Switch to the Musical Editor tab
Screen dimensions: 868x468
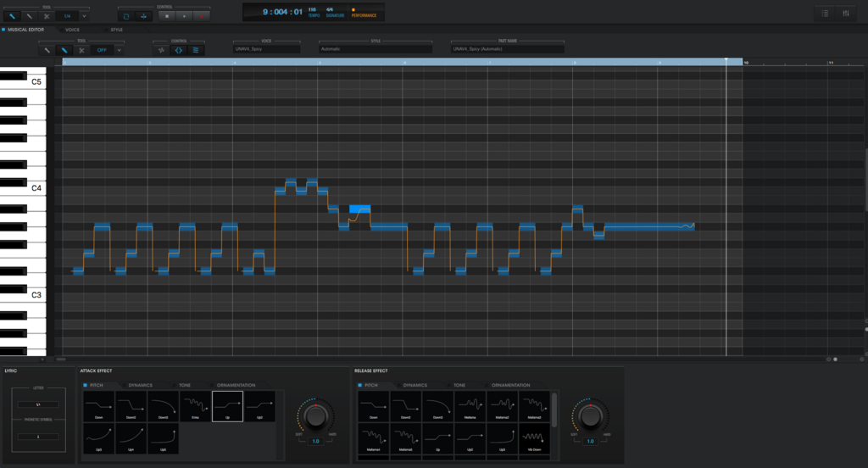coord(25,30)
